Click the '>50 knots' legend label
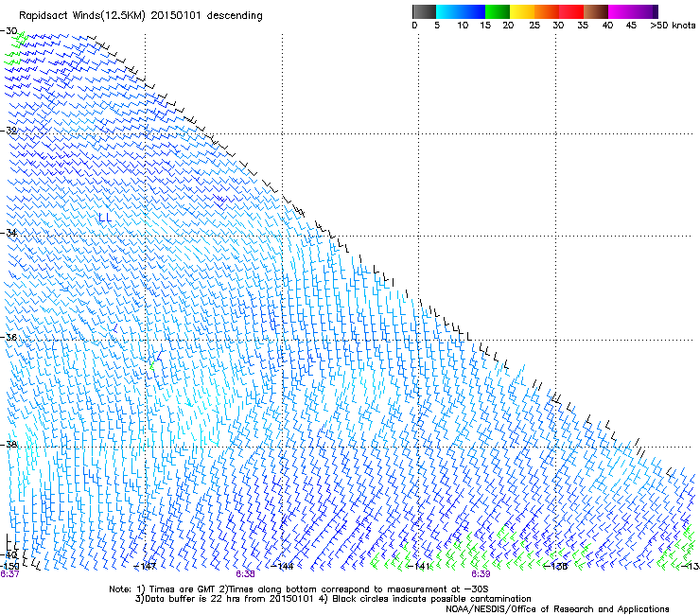The image size is (700, 615). click(673, 26)
